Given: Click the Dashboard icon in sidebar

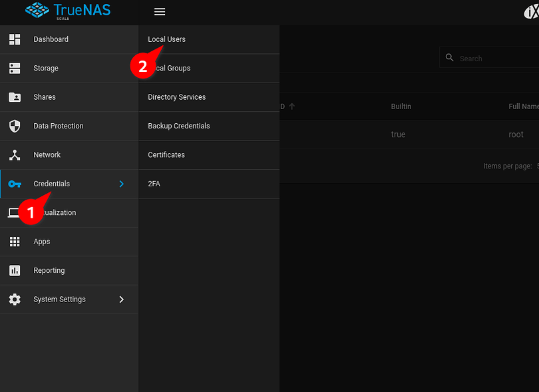Looking at the screenshot, I should tap(15, 39).
